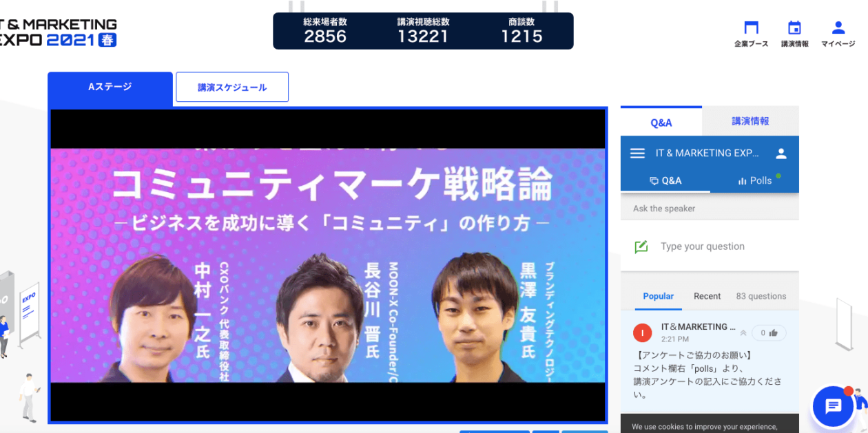Image resolution: width=868 pixels, height=433 pixels.
Task: Open the blue chat bubble button
Action: (833, 406)
